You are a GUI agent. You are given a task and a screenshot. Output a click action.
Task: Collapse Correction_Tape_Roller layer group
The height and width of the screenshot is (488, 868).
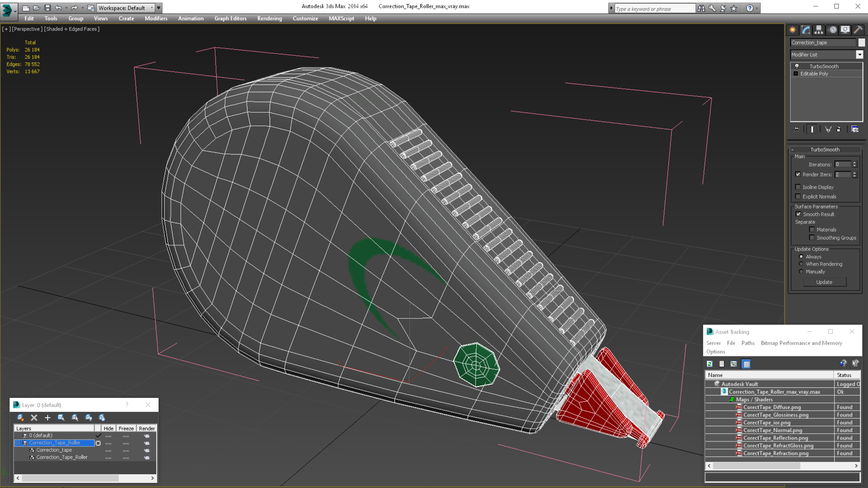tap(18, 443)
